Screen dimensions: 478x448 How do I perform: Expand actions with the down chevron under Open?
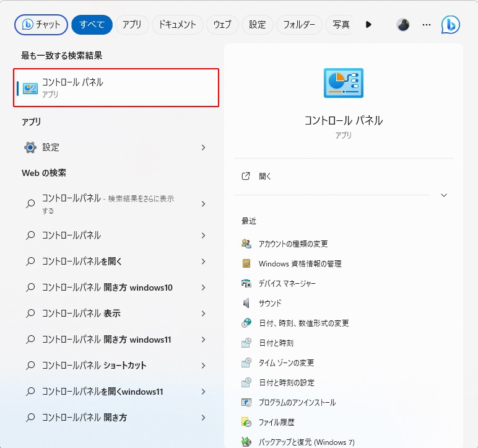[443, 195]
